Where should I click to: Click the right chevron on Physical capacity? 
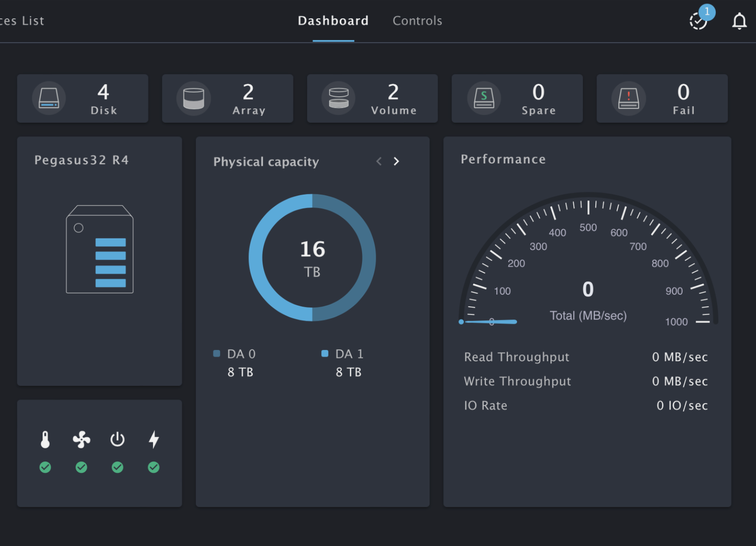[x=396, y=161]
